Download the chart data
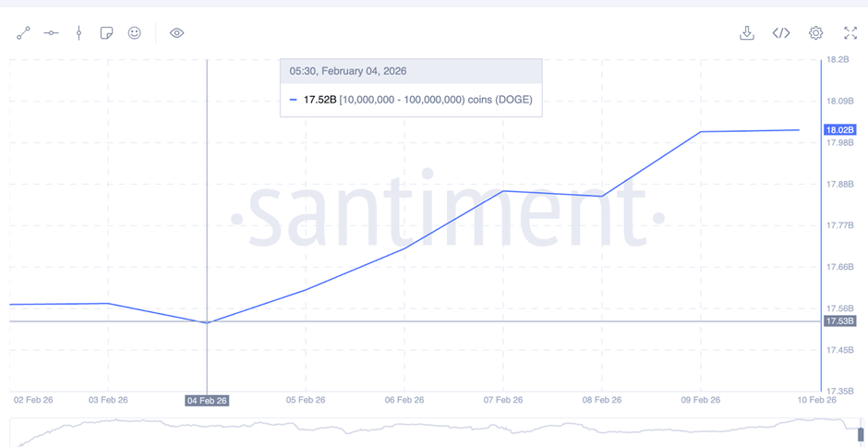Image resolution: width=868 pixels, height=447 pixels. pyautogui.click(x=747, y=33)
